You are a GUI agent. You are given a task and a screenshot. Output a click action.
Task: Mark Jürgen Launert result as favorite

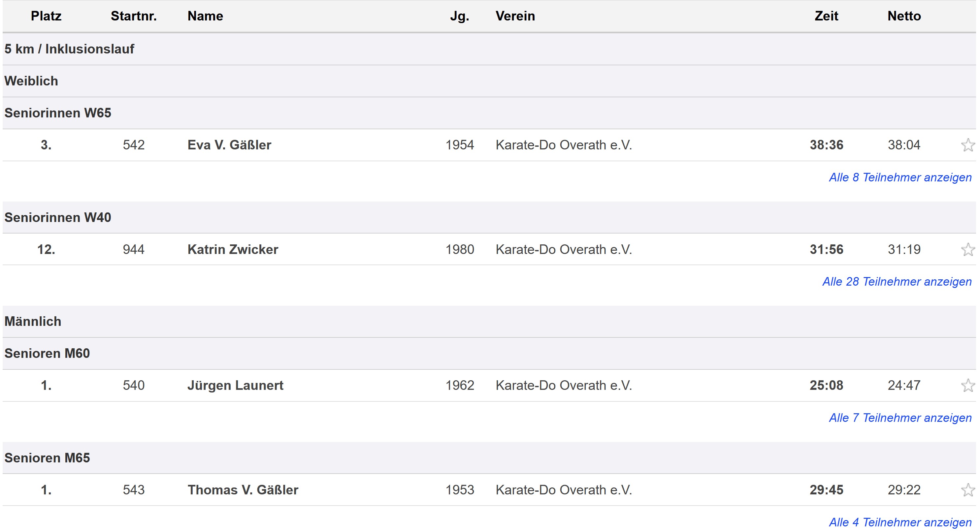(967, 385)
